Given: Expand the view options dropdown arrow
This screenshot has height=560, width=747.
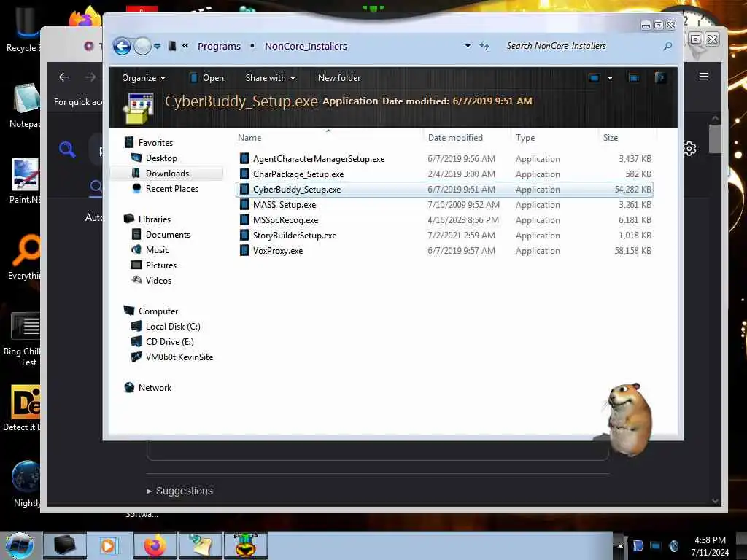Looking at the screenshot, I should [x=610, y=77].
